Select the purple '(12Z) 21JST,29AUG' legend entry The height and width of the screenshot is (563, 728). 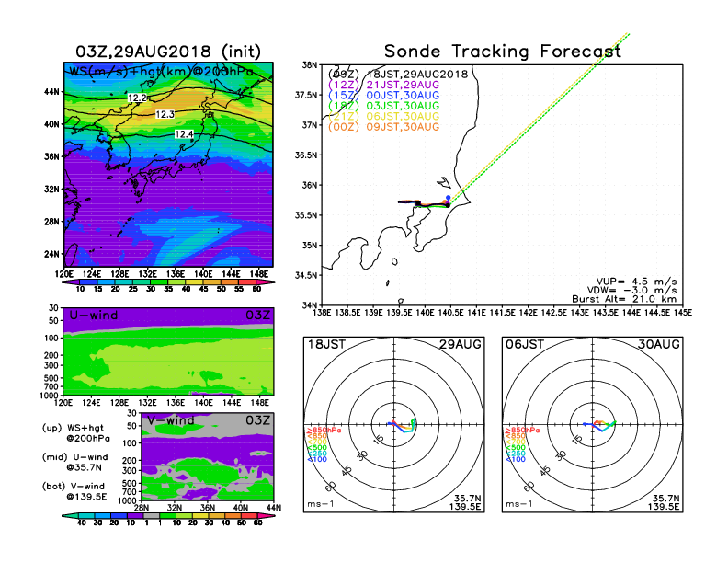[383, 85]
